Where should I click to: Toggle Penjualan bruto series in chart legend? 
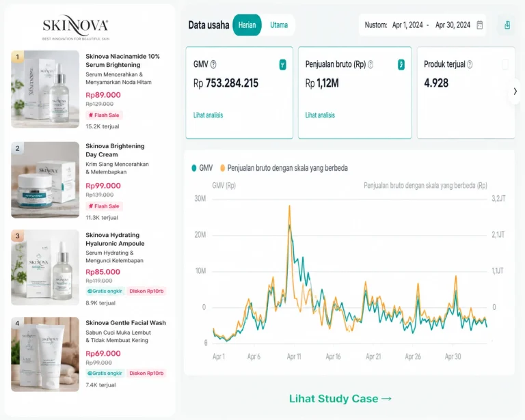coord(284,168)
